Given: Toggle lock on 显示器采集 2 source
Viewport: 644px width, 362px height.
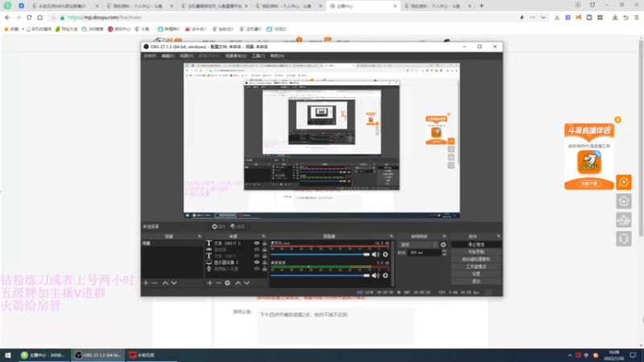Looking at the screenshot, I should pos(265,262).
